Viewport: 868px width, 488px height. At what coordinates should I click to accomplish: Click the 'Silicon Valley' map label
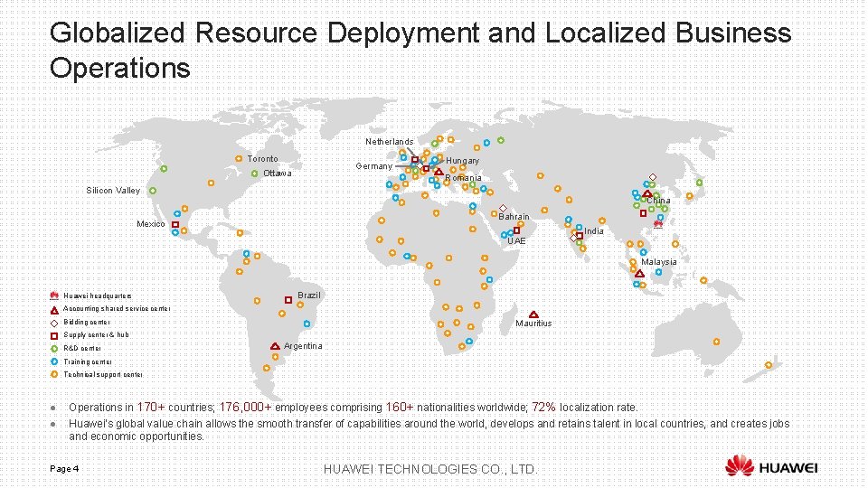tap(113, 191)
